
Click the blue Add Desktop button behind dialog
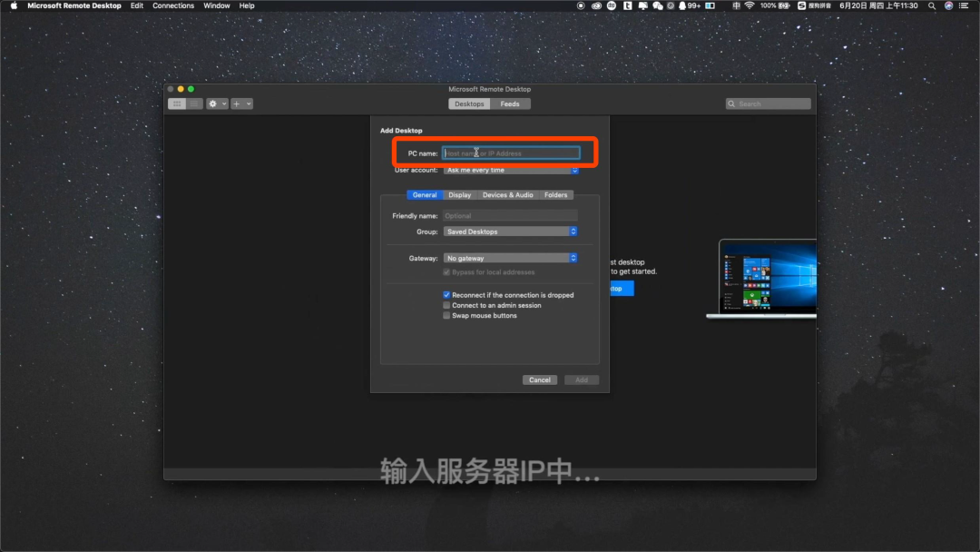[x=622, y=288]
